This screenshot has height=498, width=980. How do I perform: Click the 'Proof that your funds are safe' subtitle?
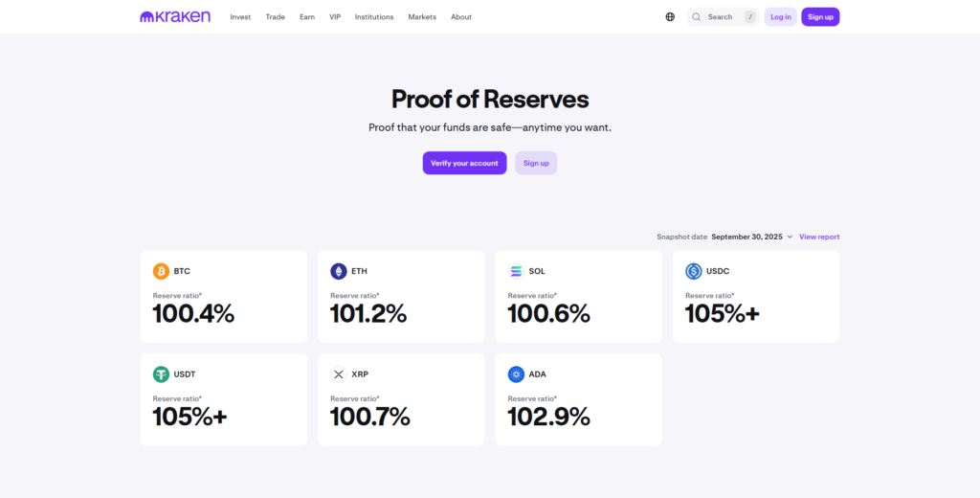click(490, 127)
